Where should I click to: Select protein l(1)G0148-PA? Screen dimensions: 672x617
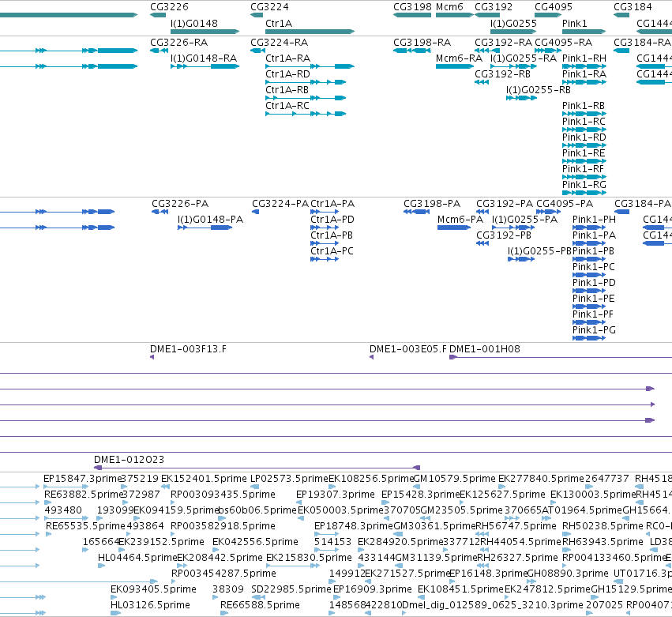tap(210, 219)
